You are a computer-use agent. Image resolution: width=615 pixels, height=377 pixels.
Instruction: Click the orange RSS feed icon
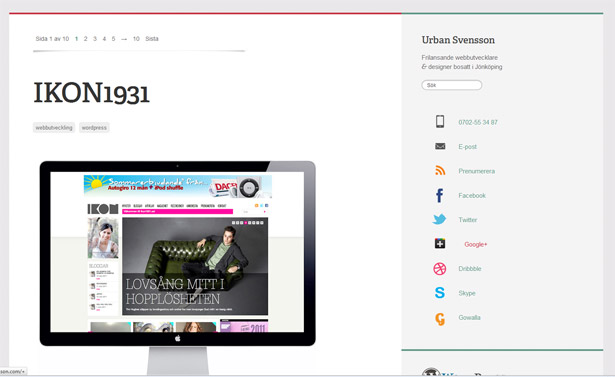coord(440,171)
